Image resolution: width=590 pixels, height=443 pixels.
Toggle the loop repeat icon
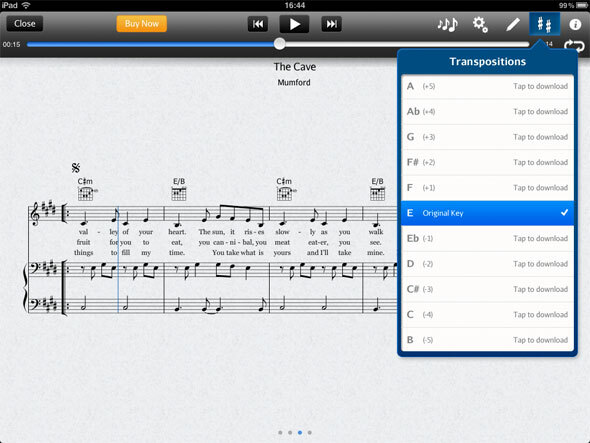click(x=574, y=46)
